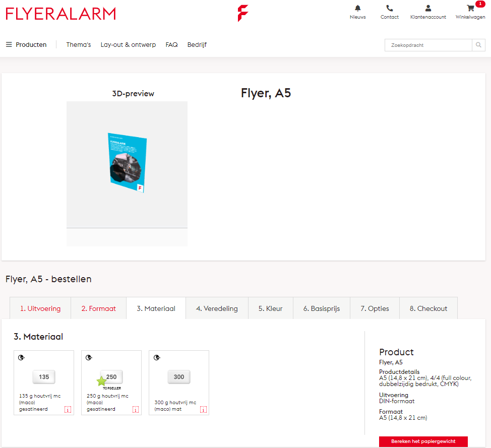Go back to 1. Uitvoering tab
The width and height of the screenshot is (491, 448).
pyautogui.click(x=40, y=308)
